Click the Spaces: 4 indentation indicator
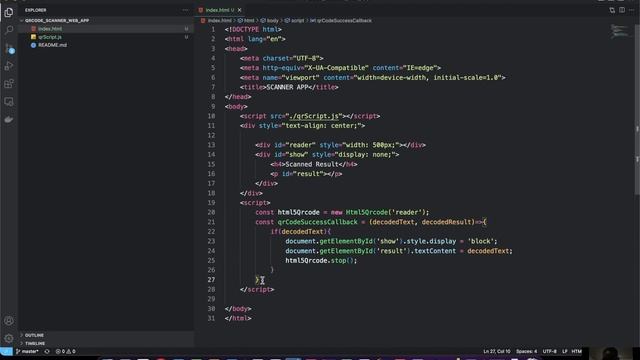 (527, 351)
